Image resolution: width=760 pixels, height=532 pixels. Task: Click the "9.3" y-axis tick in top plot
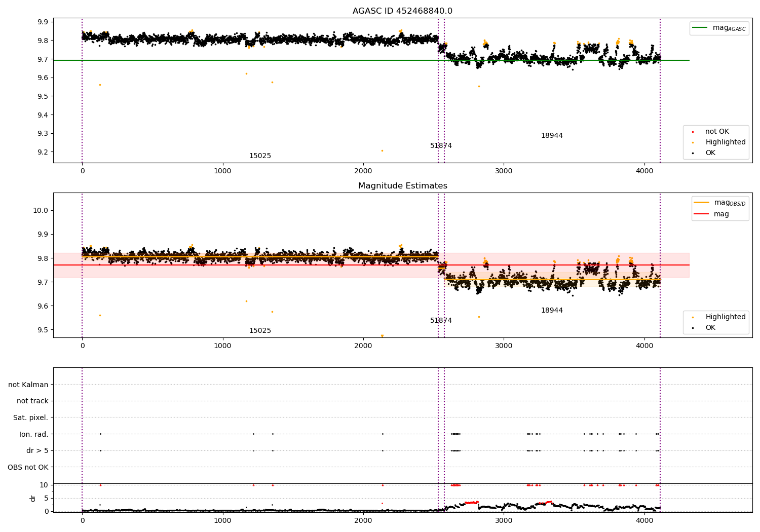pyautogui.click(x=43, y=134)
